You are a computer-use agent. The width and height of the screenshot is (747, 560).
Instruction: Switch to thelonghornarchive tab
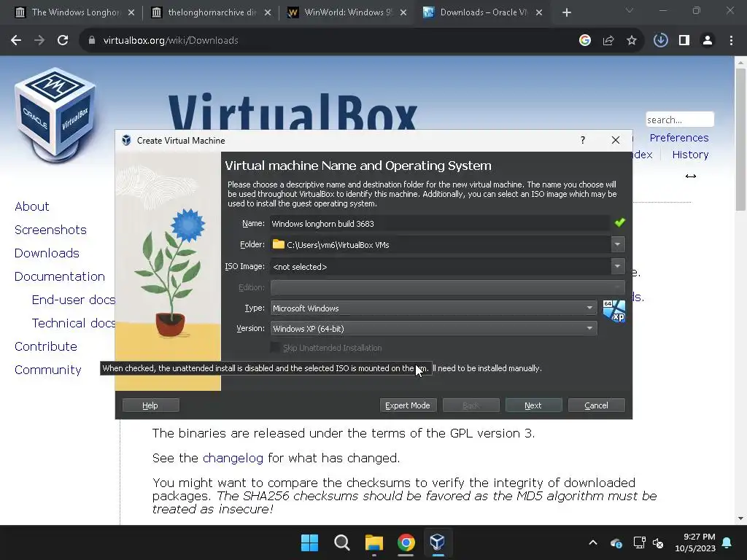click(x=212, y=12)
